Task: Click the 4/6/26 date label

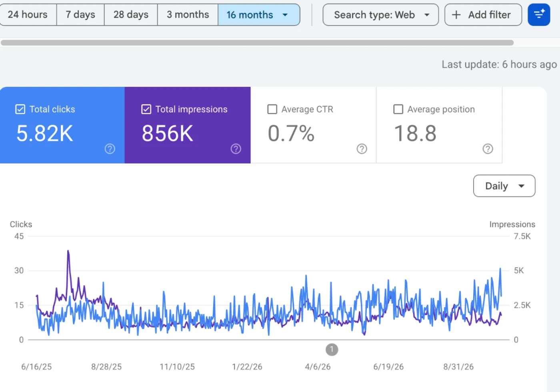Action: pyautogui.click(x=318, y=367)
